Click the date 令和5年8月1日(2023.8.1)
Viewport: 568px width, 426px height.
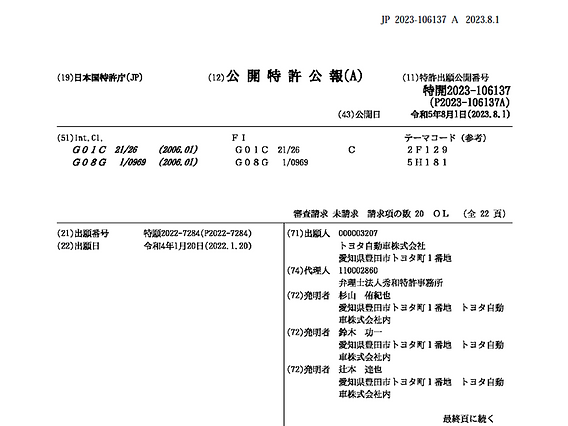click(460, 115)
